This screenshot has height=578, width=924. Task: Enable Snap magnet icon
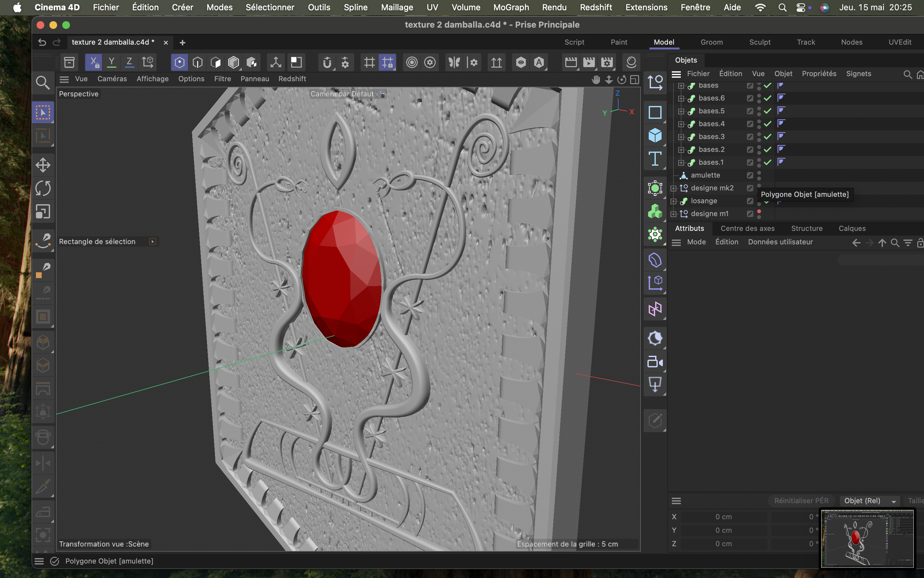click(x=327, y=62)
